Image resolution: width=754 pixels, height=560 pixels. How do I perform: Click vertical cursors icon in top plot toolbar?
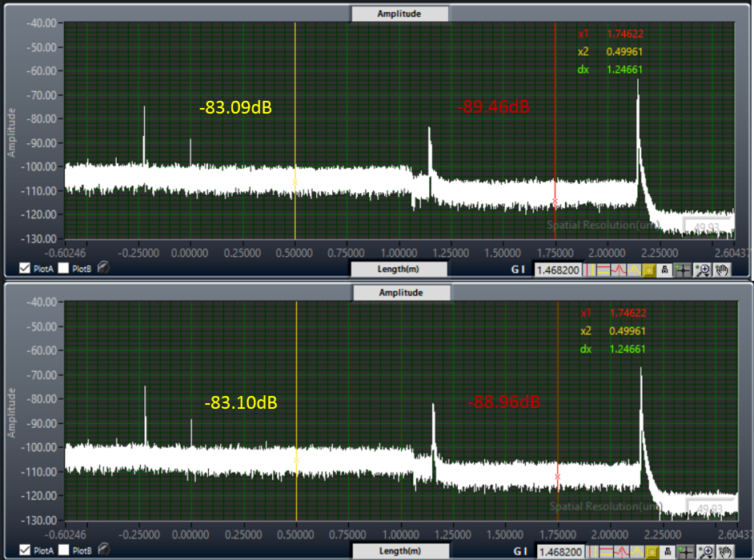click(x=589, y=270)
